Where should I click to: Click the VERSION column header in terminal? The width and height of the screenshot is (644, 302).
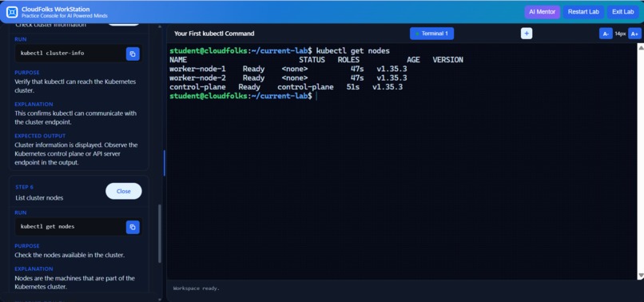coord(447,60)
